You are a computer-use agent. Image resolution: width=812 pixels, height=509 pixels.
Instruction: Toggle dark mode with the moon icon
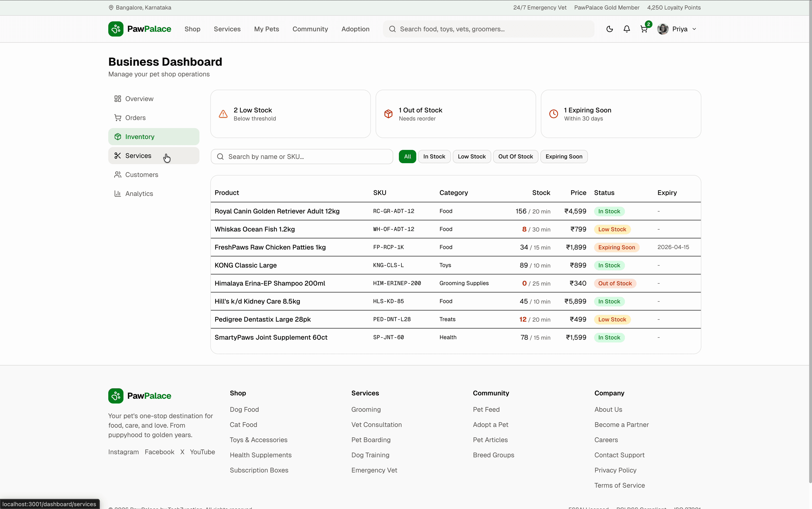tap(609, 29)
